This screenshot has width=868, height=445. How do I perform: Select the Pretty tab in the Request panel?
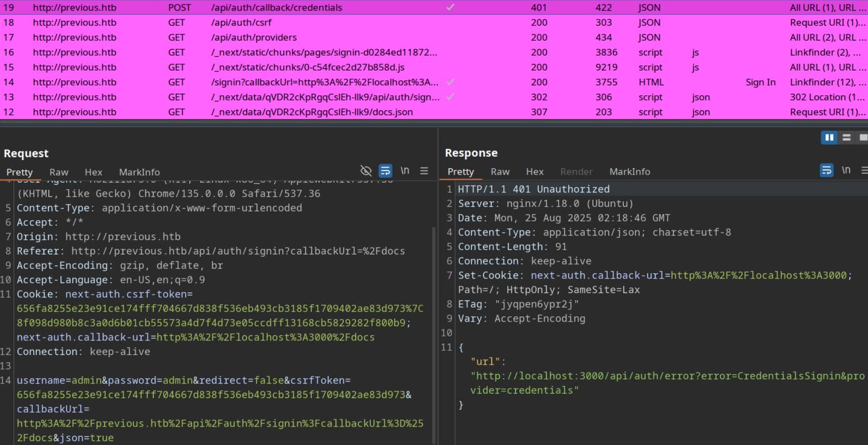19,172
